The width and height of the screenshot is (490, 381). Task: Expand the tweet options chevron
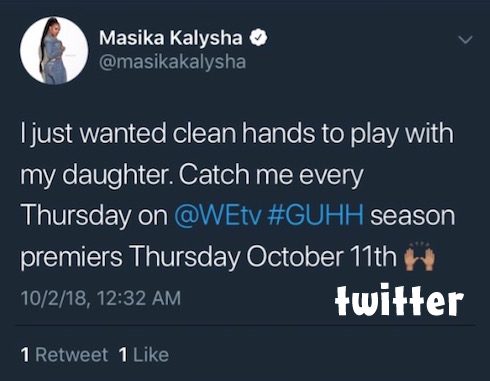tap(465, 40)
